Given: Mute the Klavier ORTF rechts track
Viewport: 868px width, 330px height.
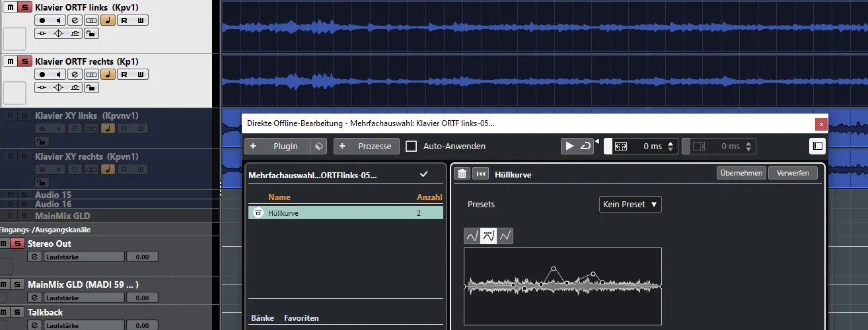Looking at the screenshot, I should pyautogui.click(x=10, y=61).
